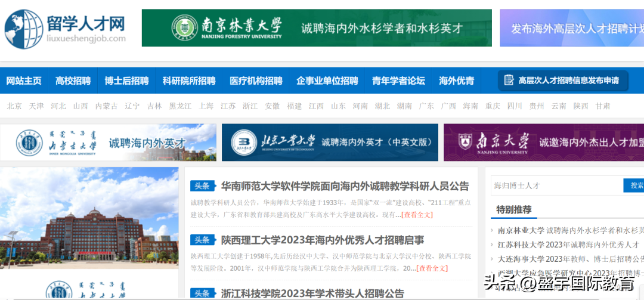Screen dimensions: 644x300
Task: Select the 特别推荐 tab heading
Action: pos(514,209)
